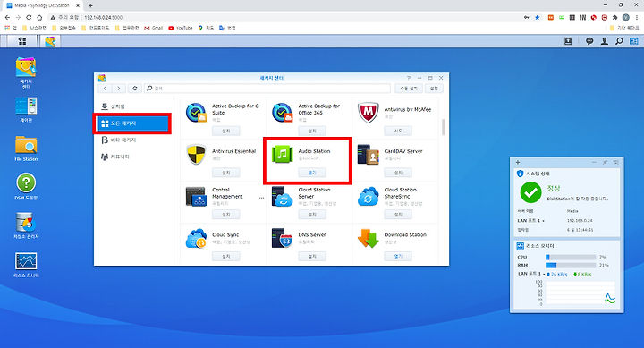Viewport: 644px width, 348px height.
Task: Pin the widget panel
Action: pyautogui.click(x=605, y=162)
